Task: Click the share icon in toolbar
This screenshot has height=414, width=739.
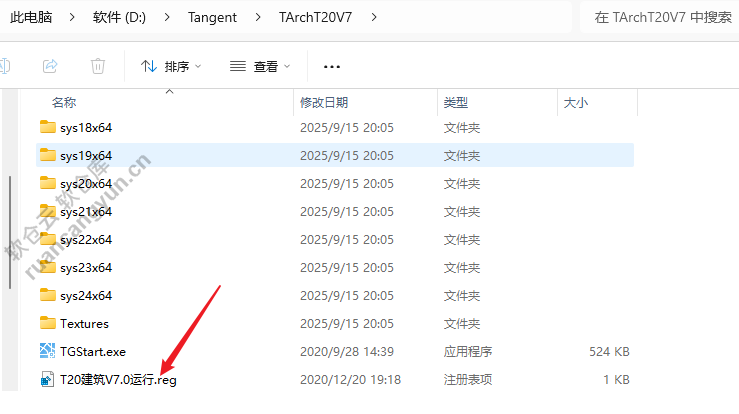Action: click(x=50, y=66)
